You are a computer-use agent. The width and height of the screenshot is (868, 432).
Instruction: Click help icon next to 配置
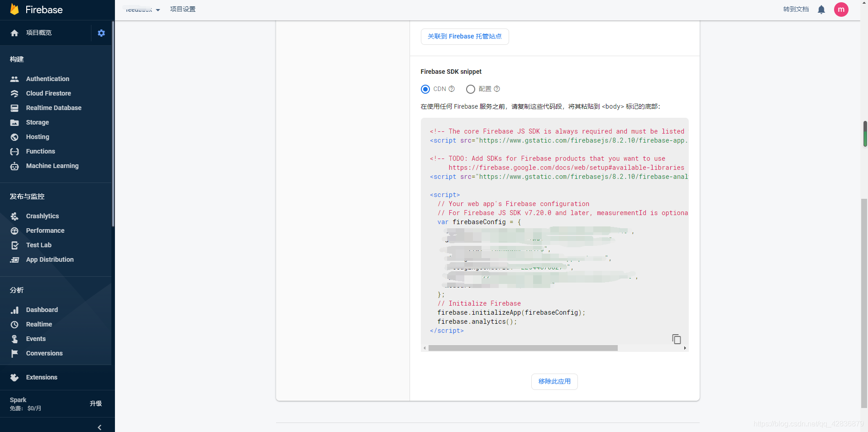coord(497,89)
